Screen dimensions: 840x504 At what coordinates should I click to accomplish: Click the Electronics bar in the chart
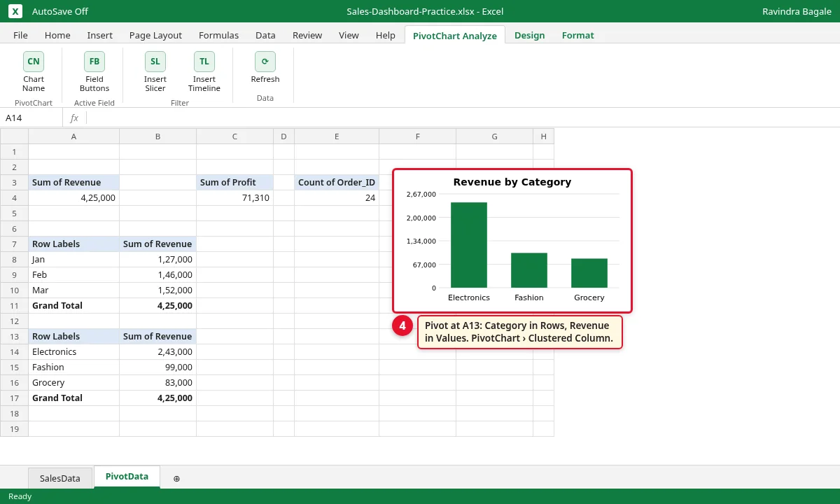pyautogui.click(x=469, y=245)
